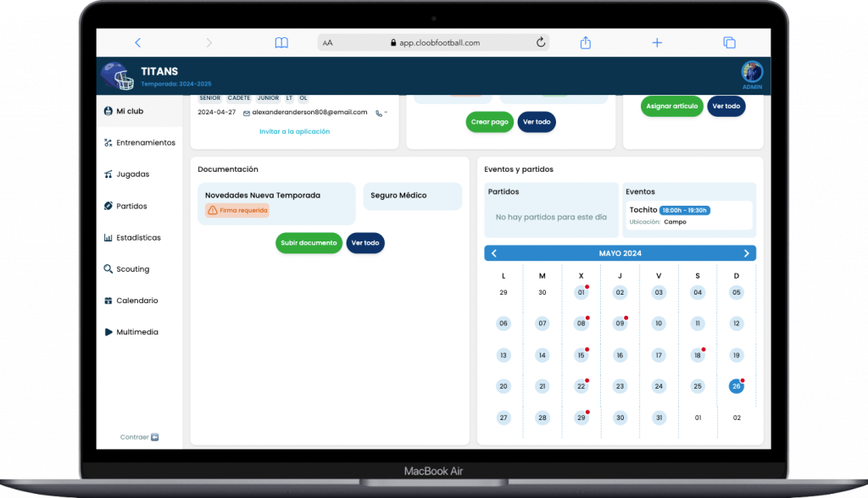This screenshot has height=498, width=868.
Task: Advance calendar to next month
Action: click(x=746, y=253)
